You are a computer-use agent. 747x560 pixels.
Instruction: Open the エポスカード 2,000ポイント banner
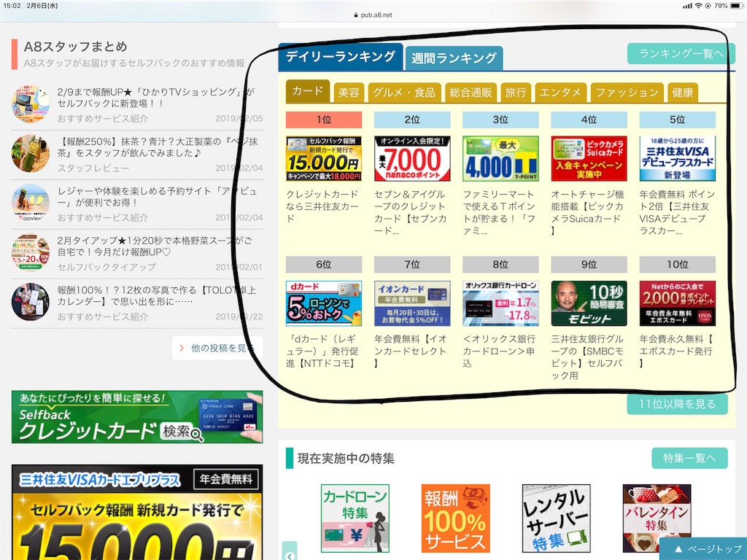[677, 303]
